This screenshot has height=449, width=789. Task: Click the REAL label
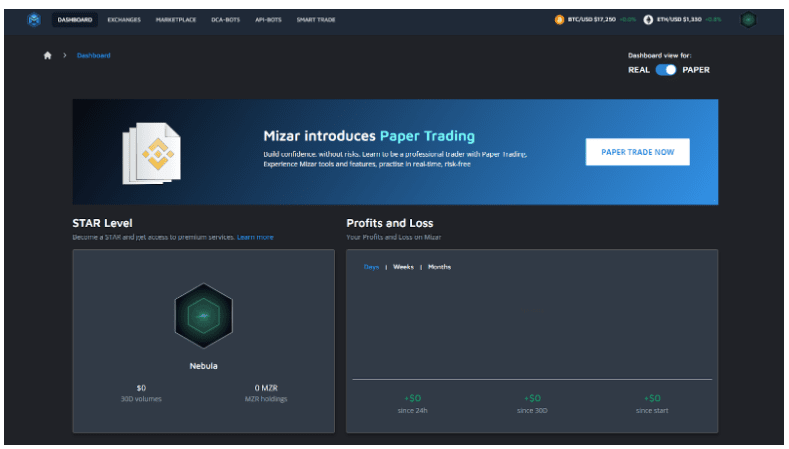point(639,70)
